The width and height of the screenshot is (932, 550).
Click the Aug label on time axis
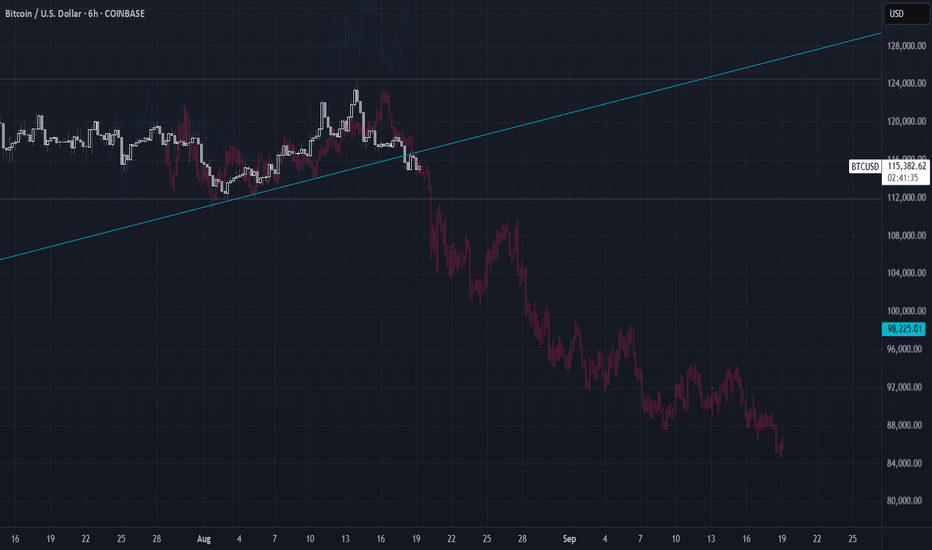204,539
